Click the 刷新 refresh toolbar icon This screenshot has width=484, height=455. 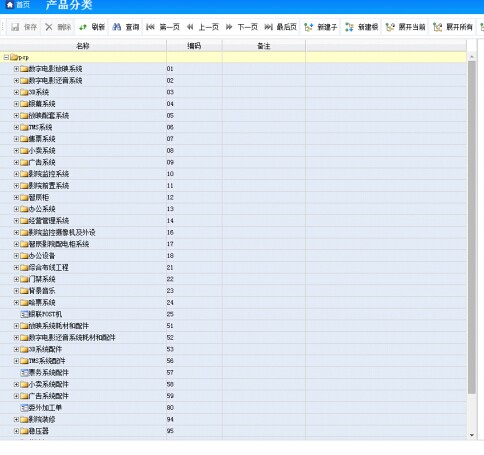[83, 27]
